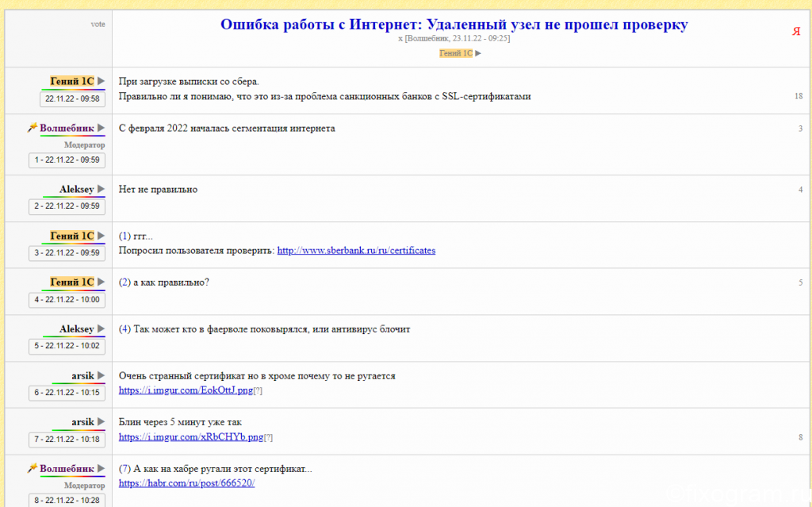Screen dimensions: 812x507
Task: Expand the arrow beside Волшебник in post 1
Action: tap(101, 128)
